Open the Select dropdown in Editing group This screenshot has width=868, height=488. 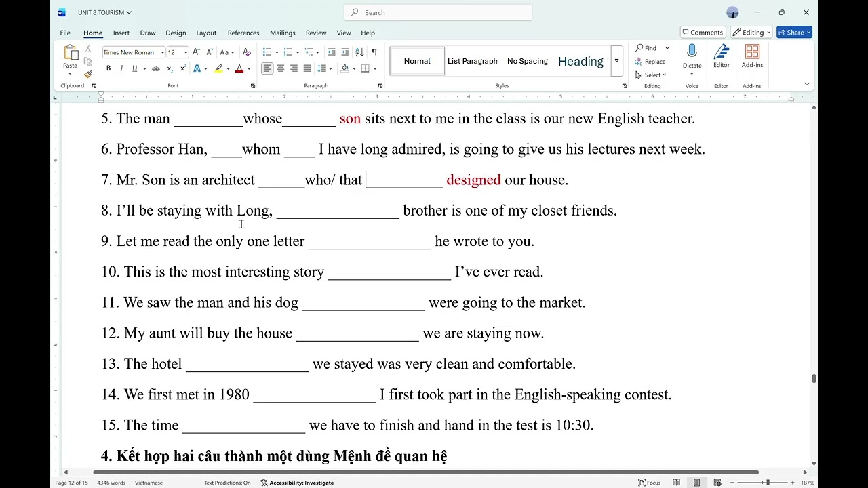(x=650, y=75)
